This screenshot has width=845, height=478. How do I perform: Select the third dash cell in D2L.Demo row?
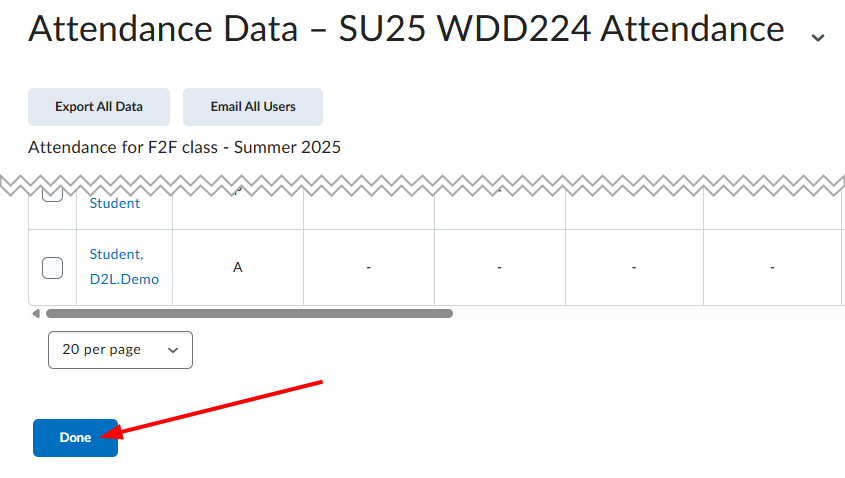coord(634,267)
